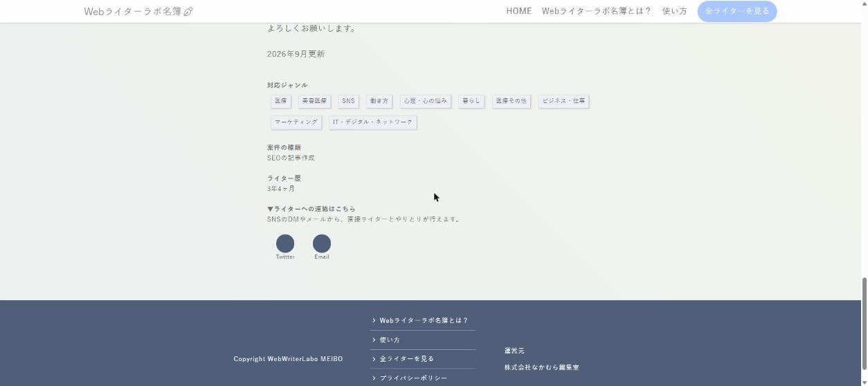Image resolution: width=868 pixels, height=386 pixels.
Task: Open the footer プライバシーポリシー link
Action: pos(422,378)
